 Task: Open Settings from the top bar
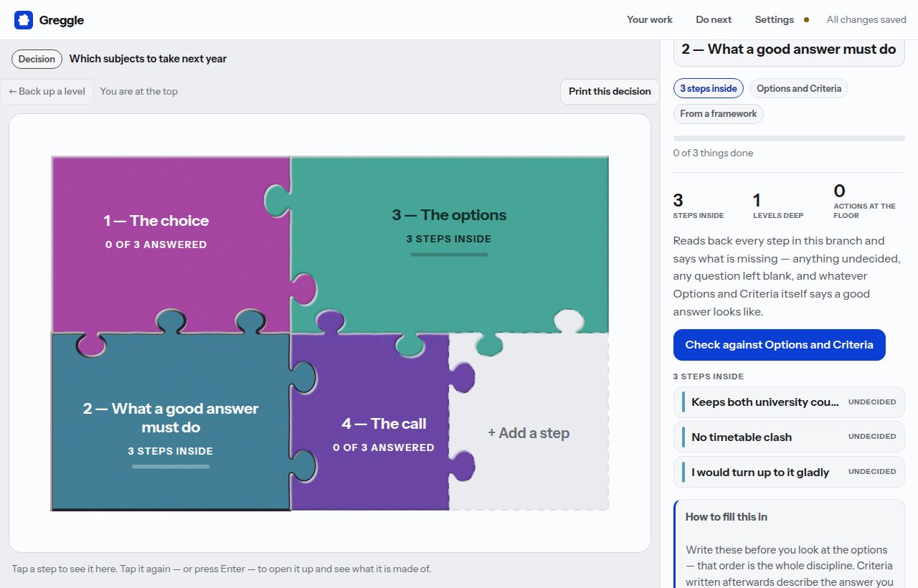pyautogui.click(x=774, y=20)
